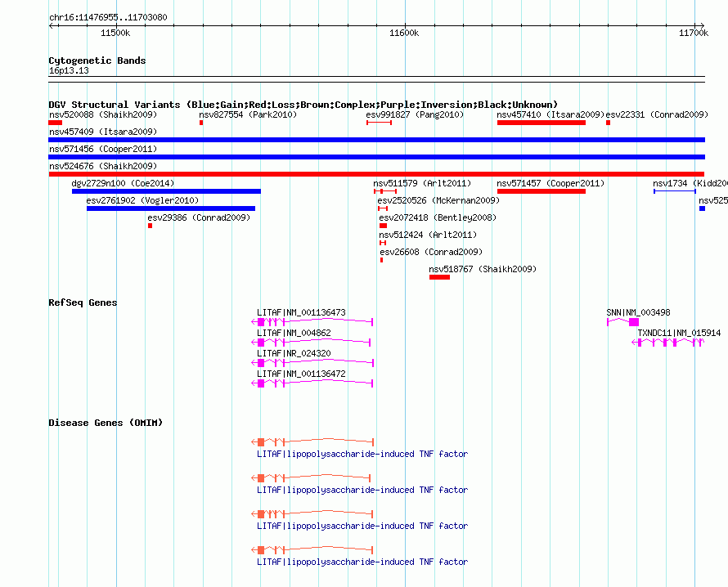Viewport: 728px width, 587px height.
Task: Select the nsv827554 (Park2010) variant marker
Action: [x=201, y=123]
